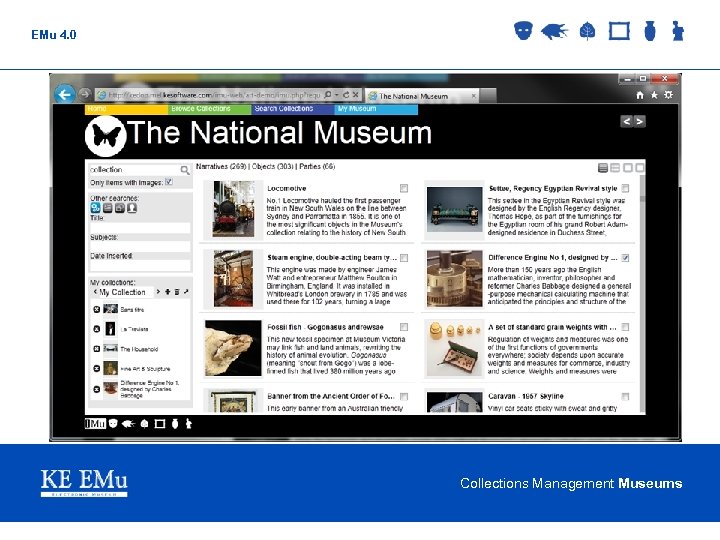
Task: Open the address bar search dropdown arrow
Action: coord(337,95)
